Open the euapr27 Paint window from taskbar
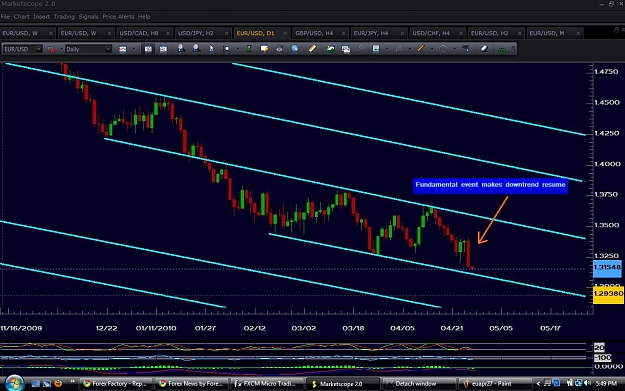 pos(494,384)
